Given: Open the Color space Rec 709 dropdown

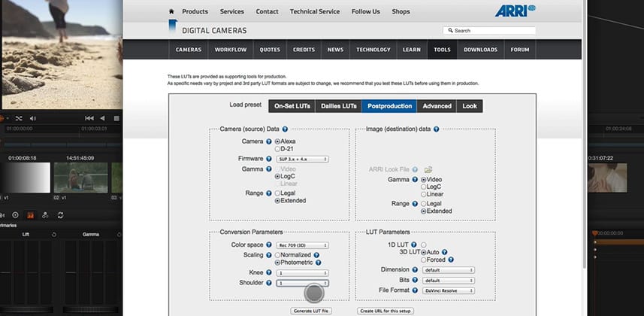Looking at the screenshot, I should pos(302,245).
